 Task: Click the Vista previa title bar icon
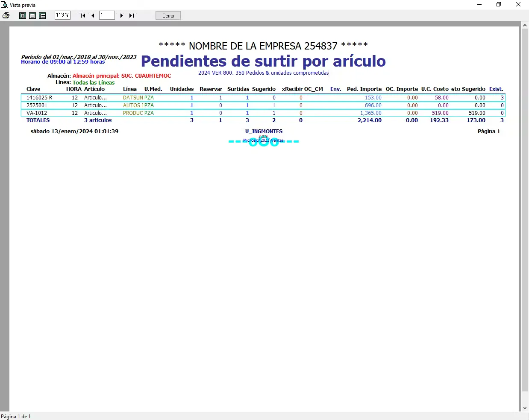point(4,5)
